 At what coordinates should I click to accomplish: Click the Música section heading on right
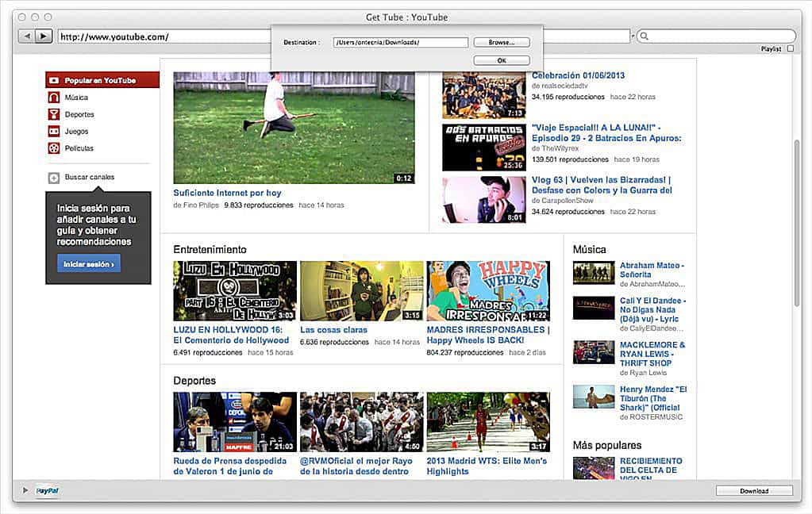pos(589,250)
